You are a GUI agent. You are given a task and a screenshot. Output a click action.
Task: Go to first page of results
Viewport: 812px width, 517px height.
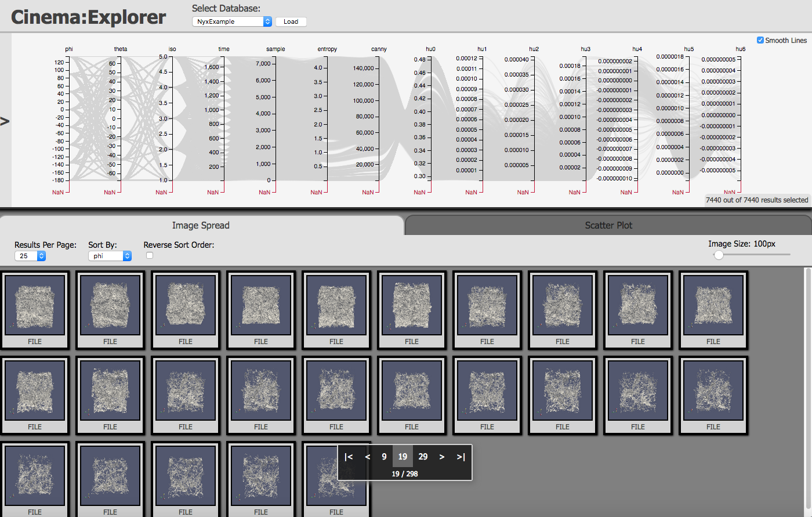coord(349,457)
